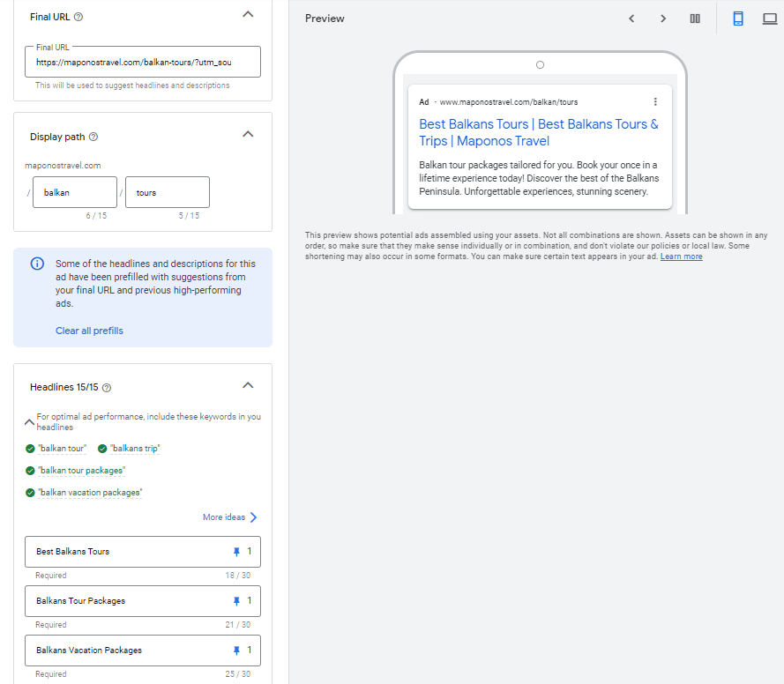
Task: Collapse the Display path section
Action: pos(248,134)
